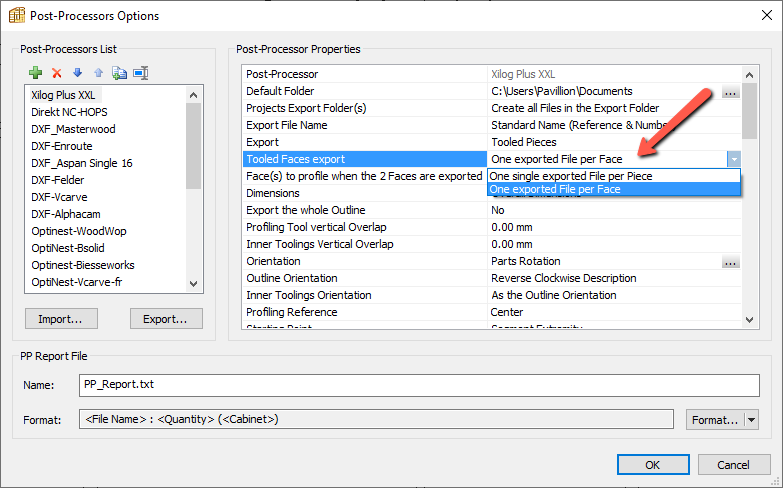This screenshot has width=783, height=488.
Task: Click properties grid scroll up arrow
Action: click(750, 75)
